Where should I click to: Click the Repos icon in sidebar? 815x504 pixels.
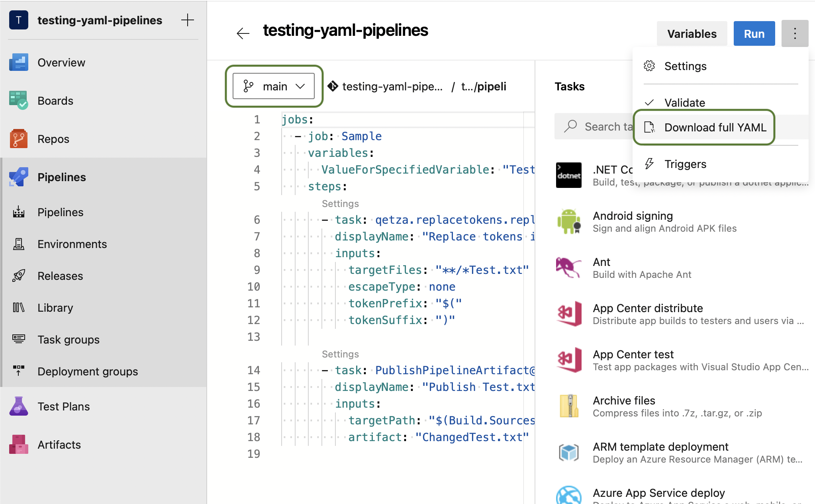(x=18, y=139)
